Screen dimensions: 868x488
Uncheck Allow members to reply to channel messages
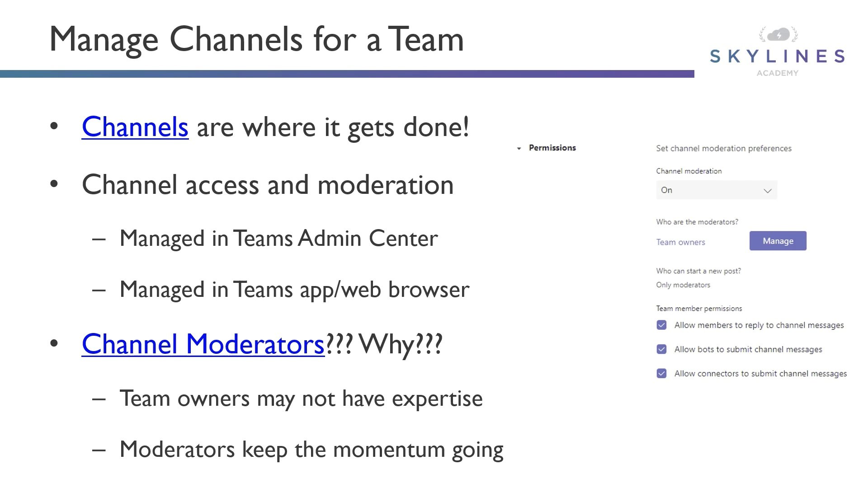(661, 325)
